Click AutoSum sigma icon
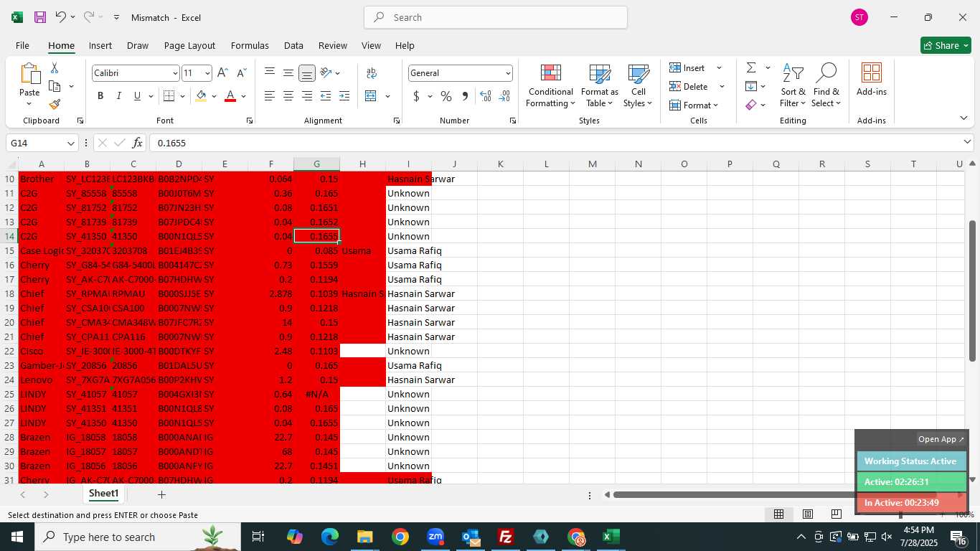Viewport: 980px width, 551px height. [751, 67]
